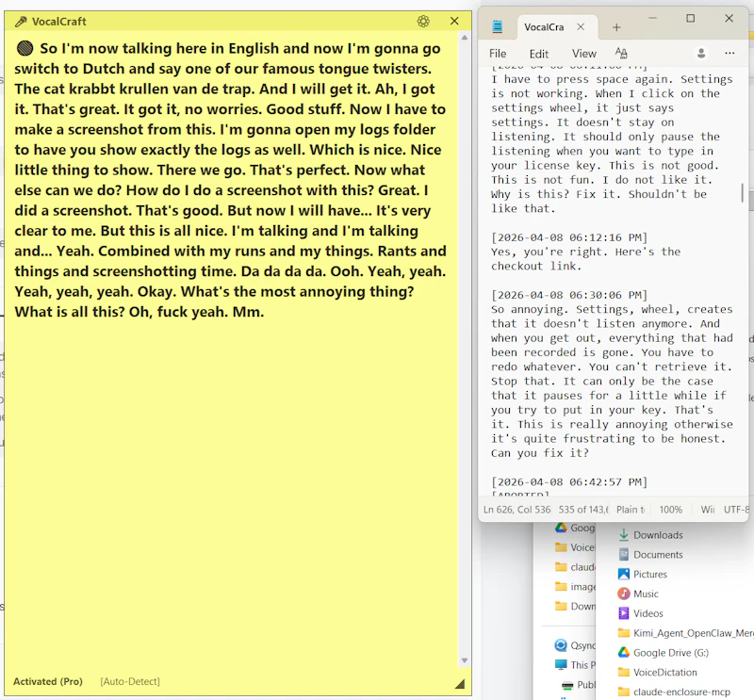Click the Music note icon
The width and height of the screenshot is (754, 700).
pos(624,594)
